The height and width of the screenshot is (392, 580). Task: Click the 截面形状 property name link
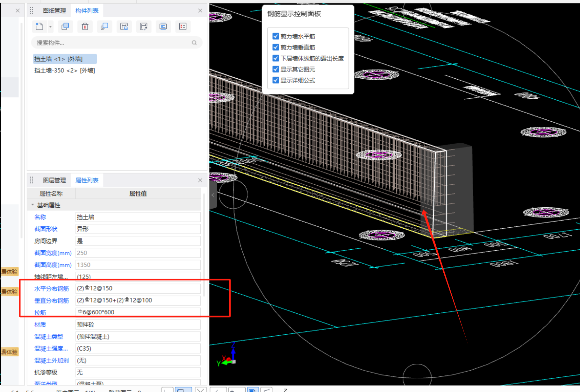coord(46,229)
